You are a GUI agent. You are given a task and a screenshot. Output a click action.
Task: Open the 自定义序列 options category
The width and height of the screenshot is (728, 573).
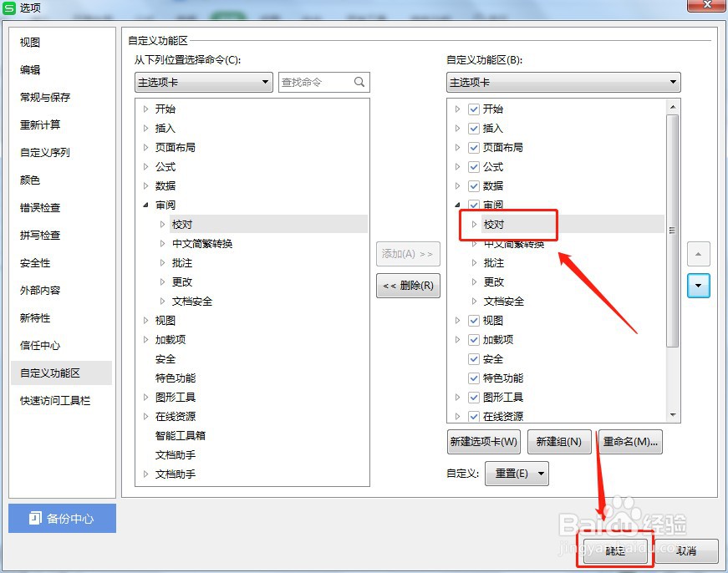pyautogui.click(x=45, y=153)
